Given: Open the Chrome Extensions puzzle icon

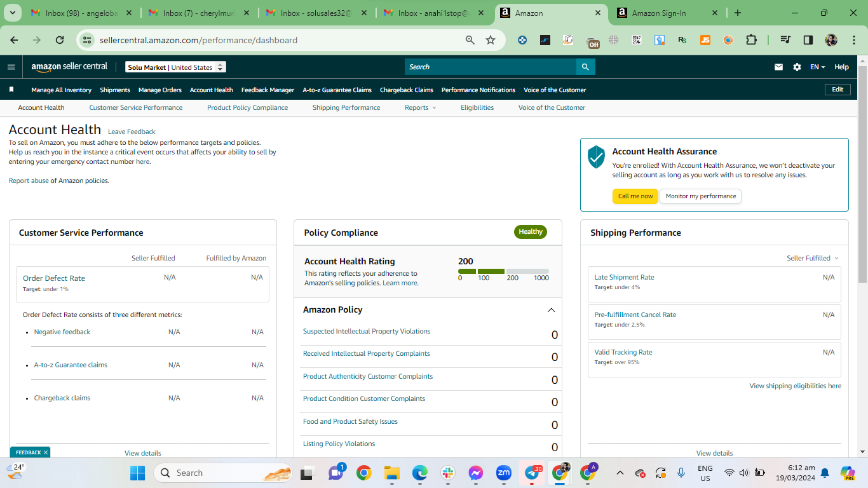Looking at the screenshot, I should (x=751, y=40).
